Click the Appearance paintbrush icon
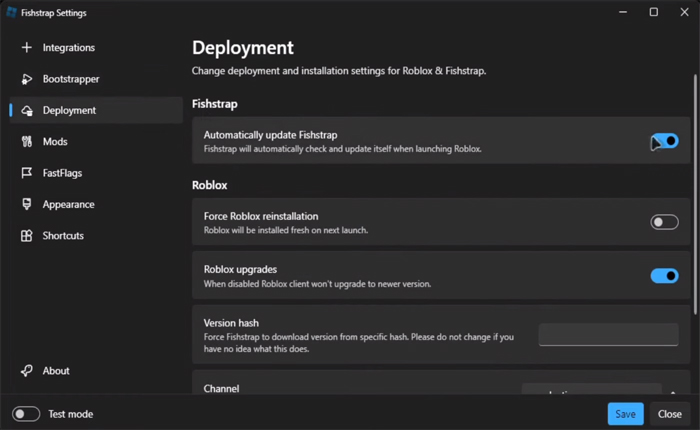 27,205
